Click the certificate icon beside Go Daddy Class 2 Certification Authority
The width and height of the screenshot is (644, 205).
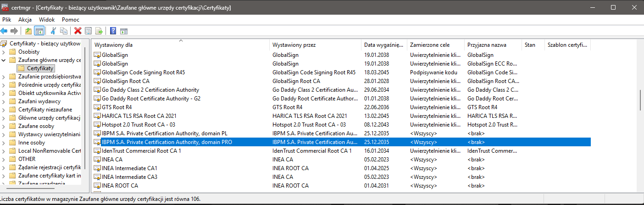[x=97, y=89]
